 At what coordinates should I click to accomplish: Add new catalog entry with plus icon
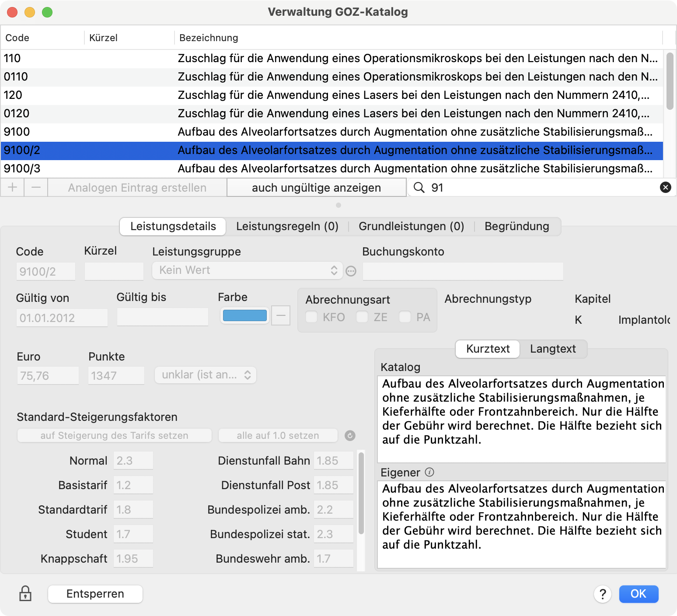(12, 188)
